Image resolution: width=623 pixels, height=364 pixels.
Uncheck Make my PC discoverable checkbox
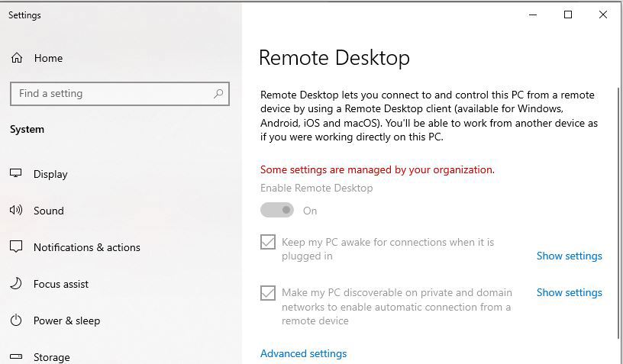coord(268,293)
